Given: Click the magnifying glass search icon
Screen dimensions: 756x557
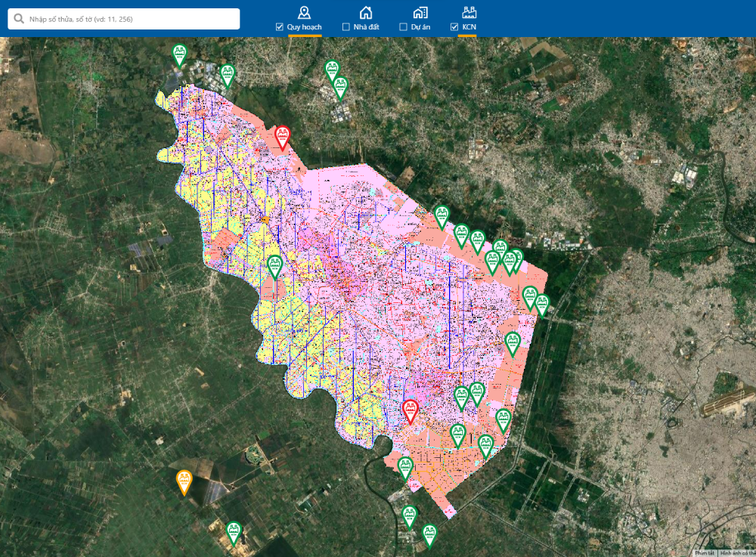Looking at the screenshot, I should point(19,19).
